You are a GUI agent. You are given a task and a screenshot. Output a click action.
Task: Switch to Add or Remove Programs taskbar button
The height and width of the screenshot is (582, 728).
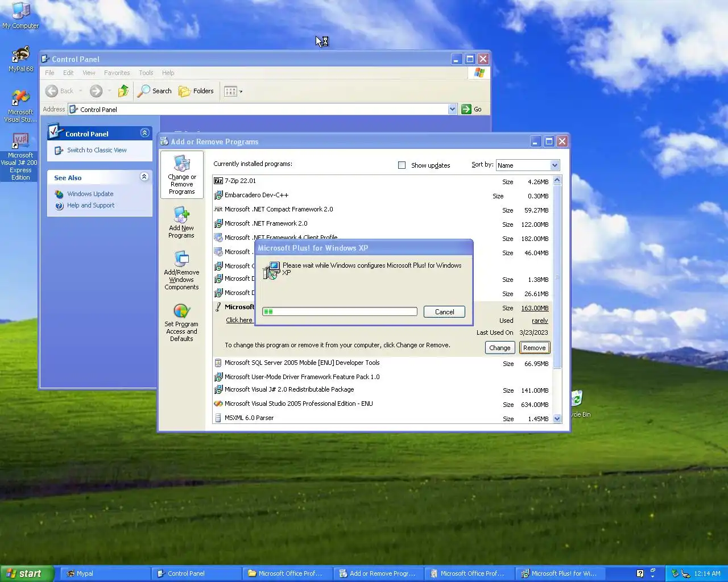(x=378, y=573)
